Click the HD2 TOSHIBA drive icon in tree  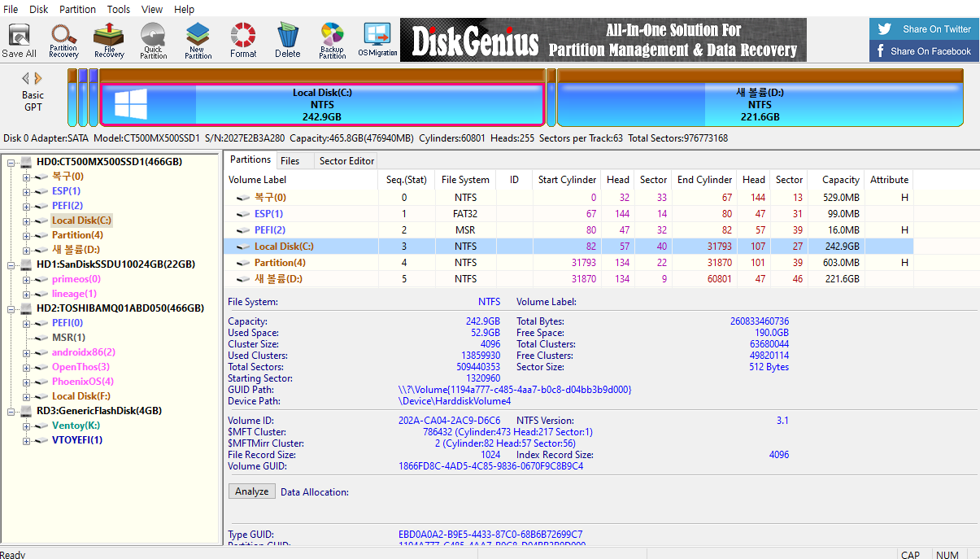click(x=26, y=308)
